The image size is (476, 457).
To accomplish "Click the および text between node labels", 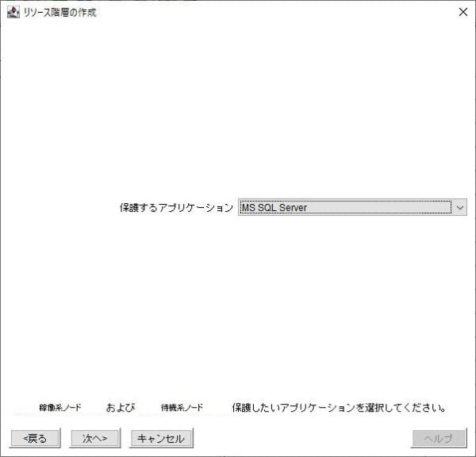I will point(121,407).
